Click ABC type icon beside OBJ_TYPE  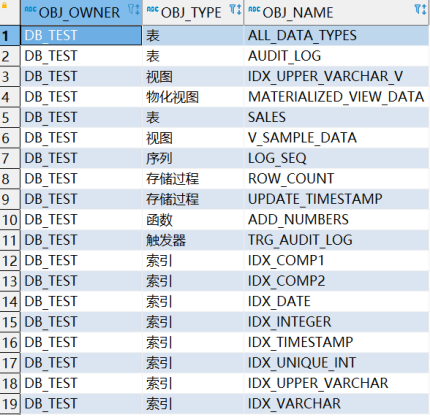pos(153,9)
